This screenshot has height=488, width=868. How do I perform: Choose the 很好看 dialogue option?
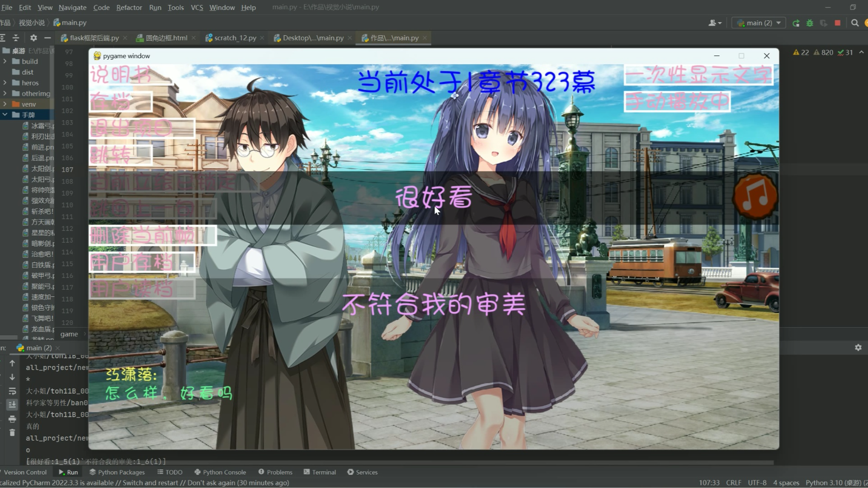click(x=434, y=198)
